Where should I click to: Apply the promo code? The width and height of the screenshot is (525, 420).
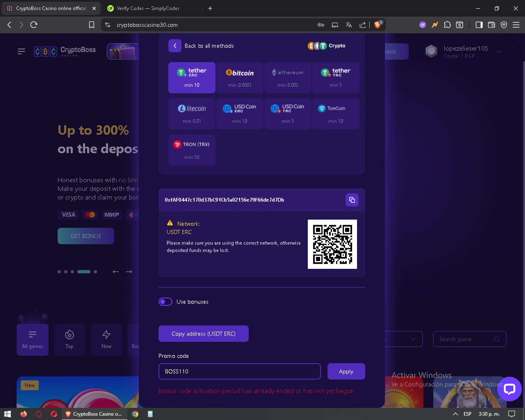tap(346, 371)
